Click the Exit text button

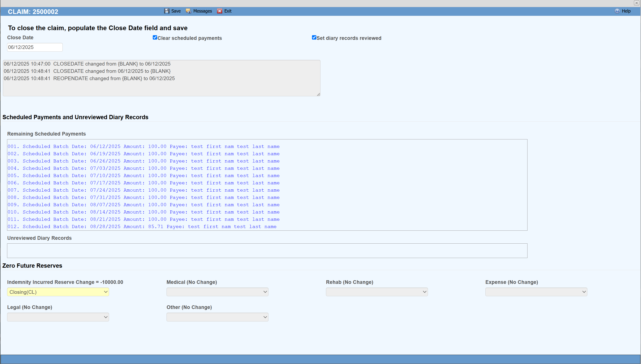point(228,11)
